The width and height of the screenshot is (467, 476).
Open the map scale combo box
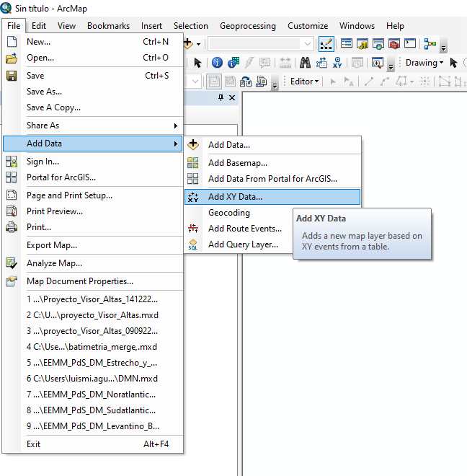point(261,44)
